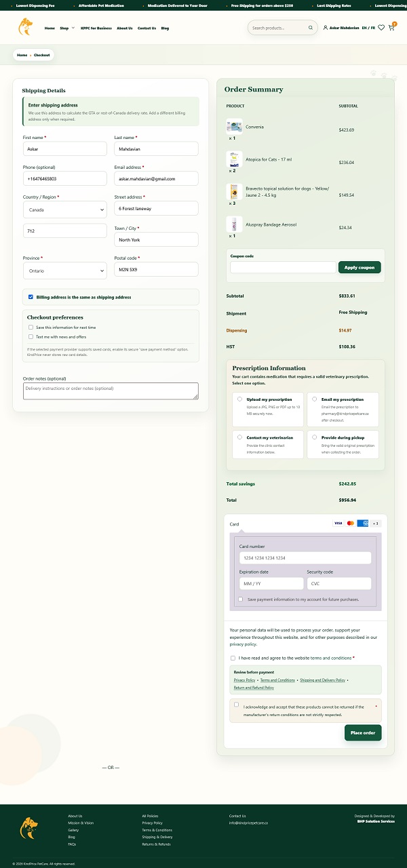Click the Phone number field
The height and width of the screenshot is (868, 407).
(x=64, y=178)
